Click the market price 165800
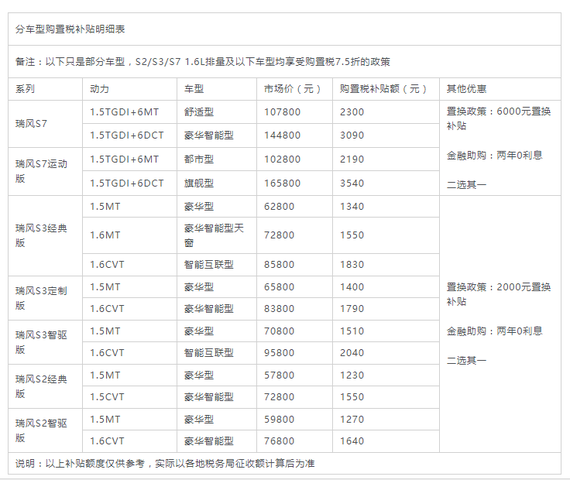 pos(282,183)
